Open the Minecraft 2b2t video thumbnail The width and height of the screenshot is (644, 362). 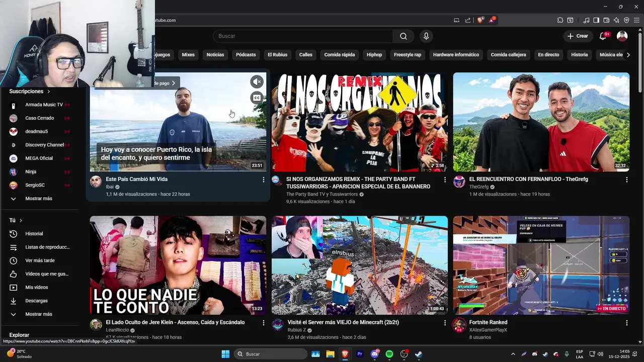(360, 265)
